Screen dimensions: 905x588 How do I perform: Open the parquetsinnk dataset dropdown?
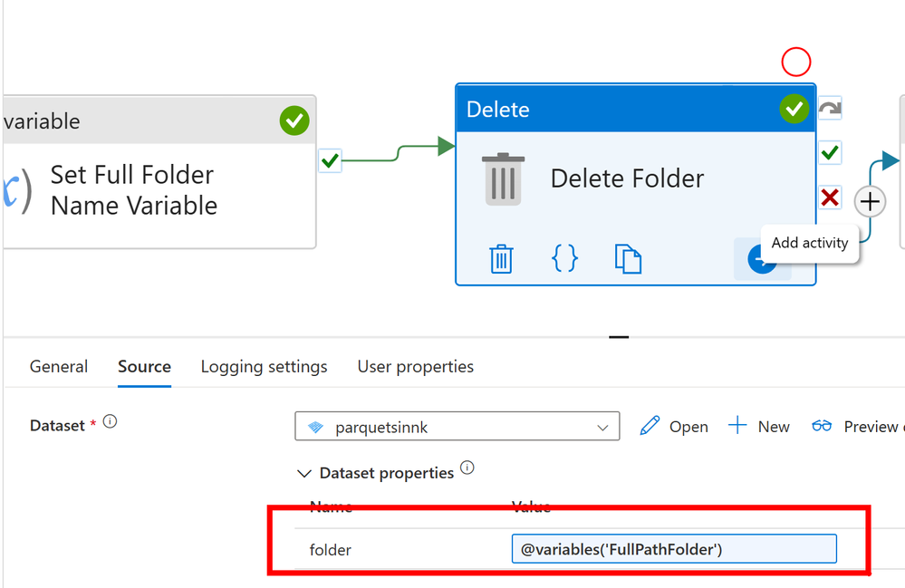click(x=457, y=427)
